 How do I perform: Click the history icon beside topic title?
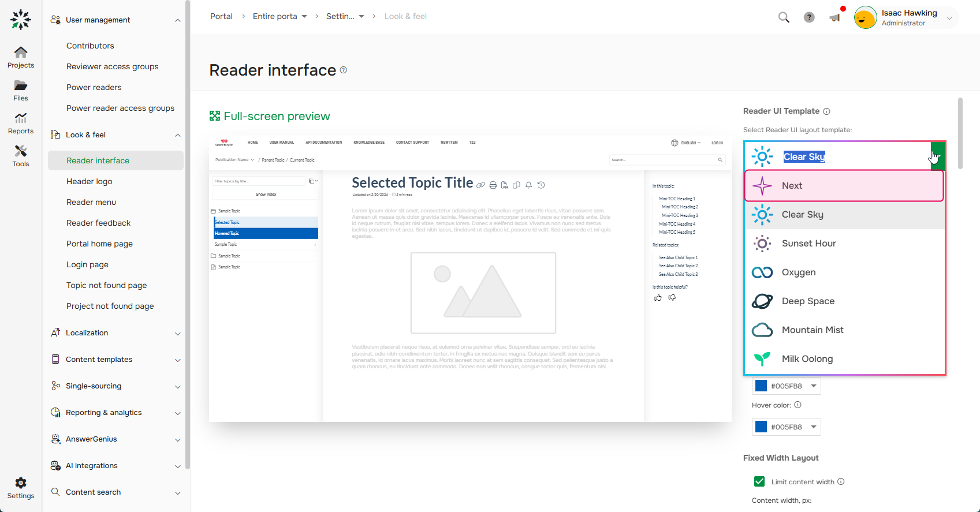click(541, 185)
